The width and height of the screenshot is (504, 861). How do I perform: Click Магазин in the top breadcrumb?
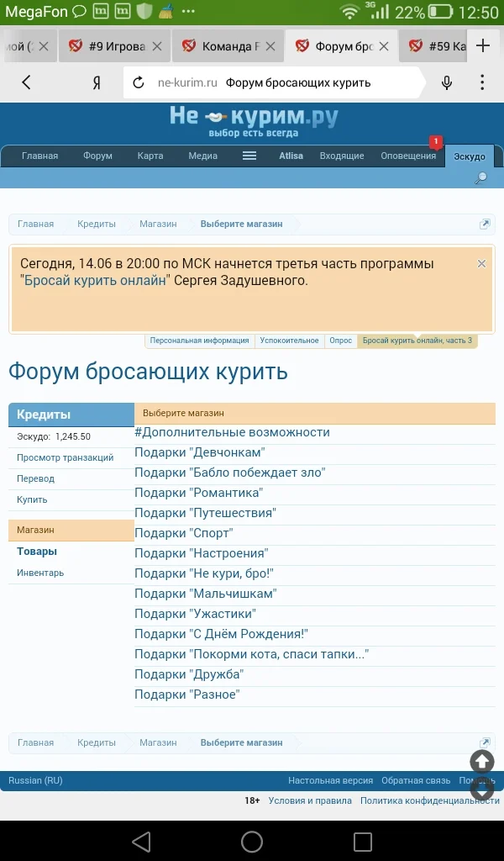coord(158,224)
